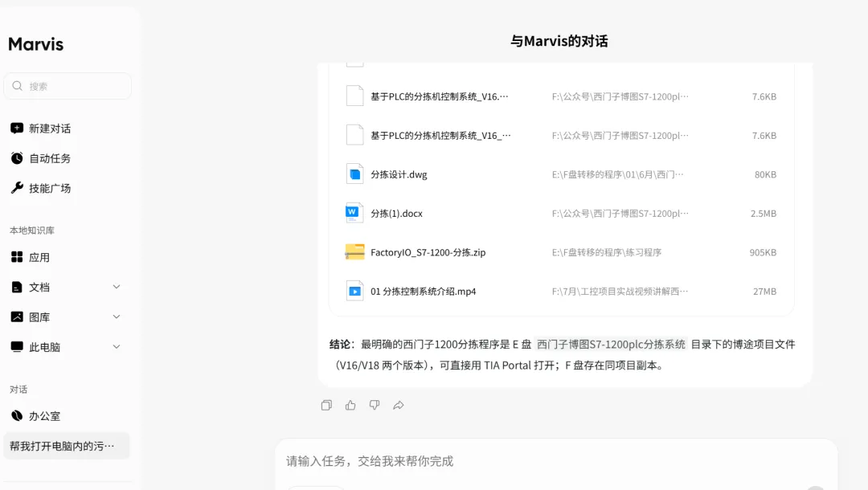This screenshot has height=490, width=868.
Task: Click the 对话 section label
Action: click(x=18, y=390)
